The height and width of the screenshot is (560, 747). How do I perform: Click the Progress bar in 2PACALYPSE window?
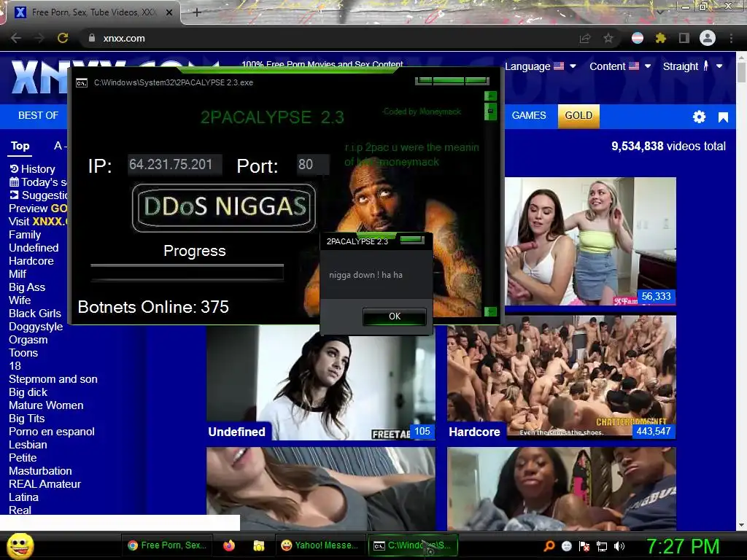pyautogui.click(x=187, y=272)
